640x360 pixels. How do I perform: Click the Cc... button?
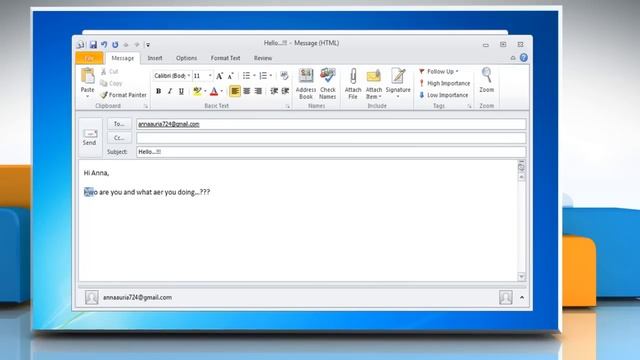[119, 138]
